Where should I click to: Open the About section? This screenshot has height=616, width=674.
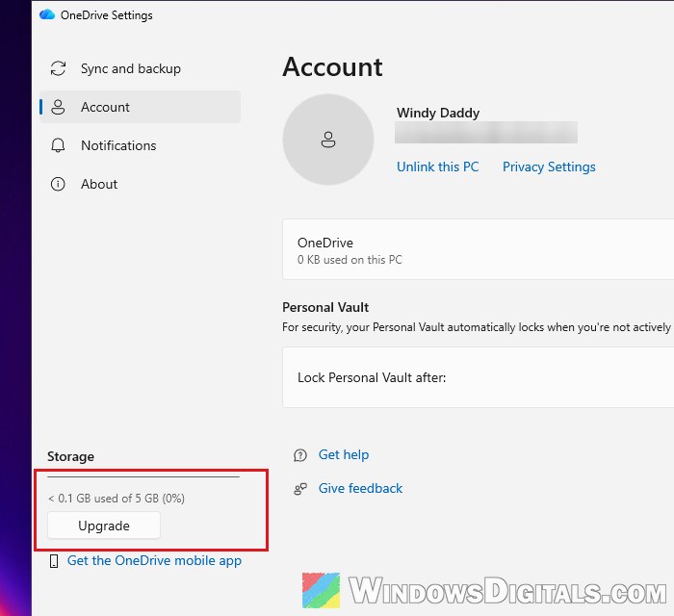click(141, 184)
